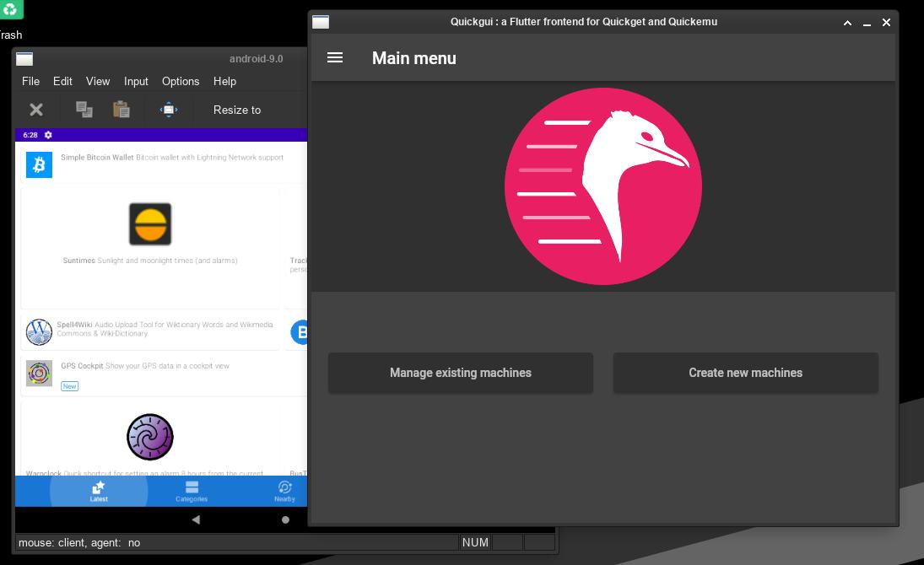Click Suntimes description text
This screenshot has width=924, height=565.
point(167,261)
